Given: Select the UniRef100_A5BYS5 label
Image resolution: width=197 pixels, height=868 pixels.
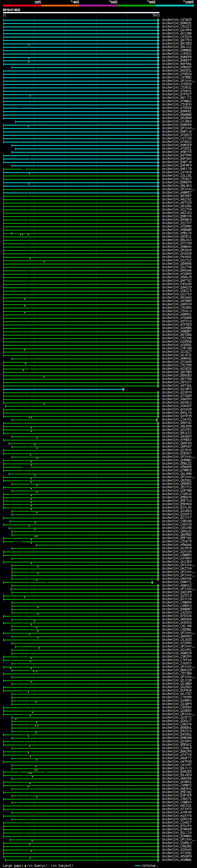Looking at the screenshot, I should (177, 152).
